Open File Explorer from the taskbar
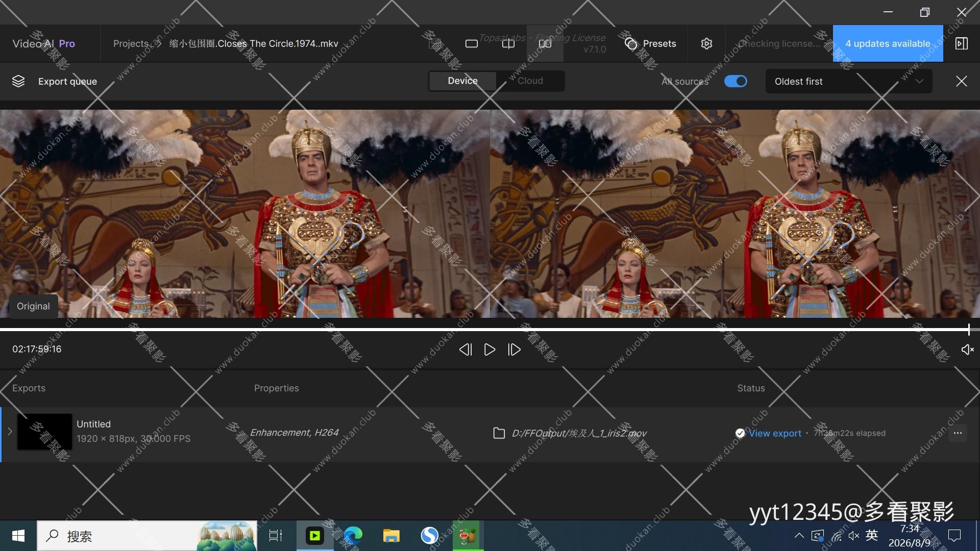Screen dimensions: 980x551 pyautogui.click(x=391, y=536)
